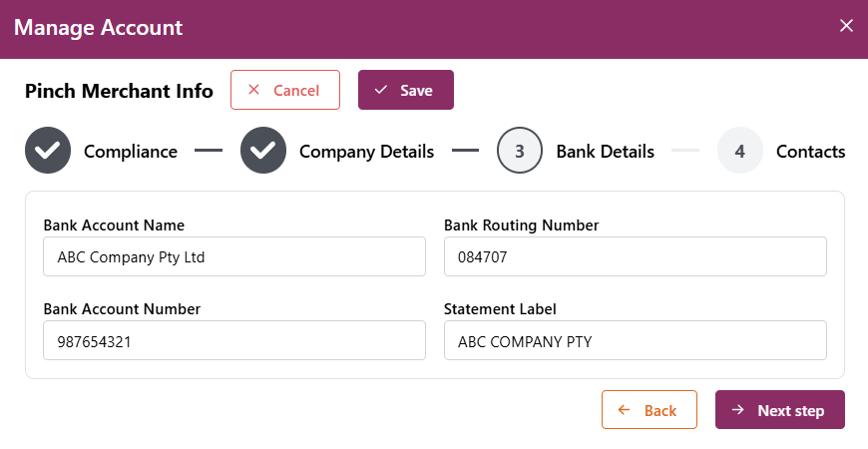Click into the Bank Account Name field
This screenshot has height=449, width=868.
[234, 256]
